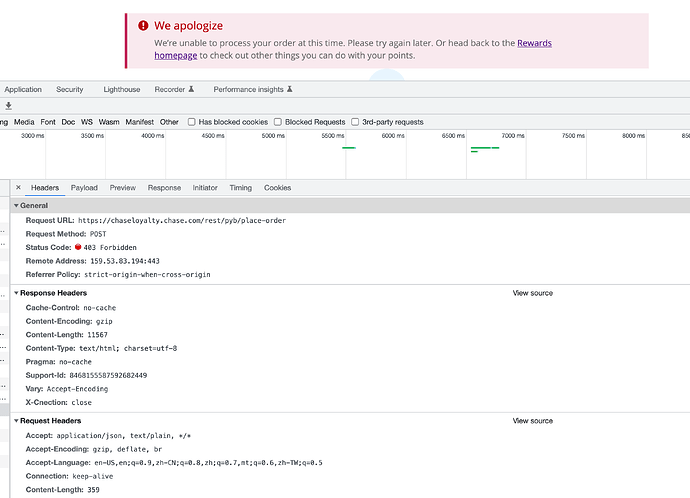Switch to the Payload tab
The width and height of the screenshot is (690, 498).
(x=84, y=188)
